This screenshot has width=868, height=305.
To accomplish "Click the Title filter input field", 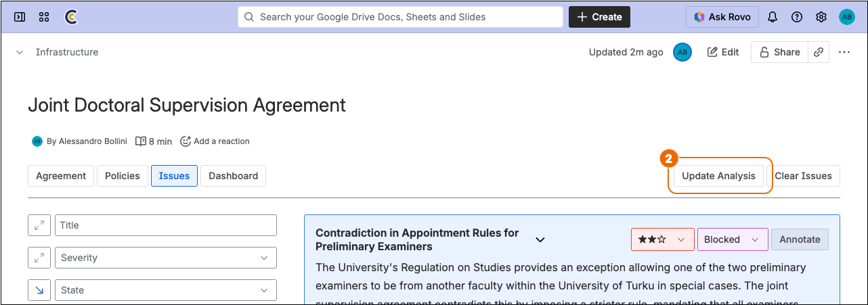I will 165,225.
